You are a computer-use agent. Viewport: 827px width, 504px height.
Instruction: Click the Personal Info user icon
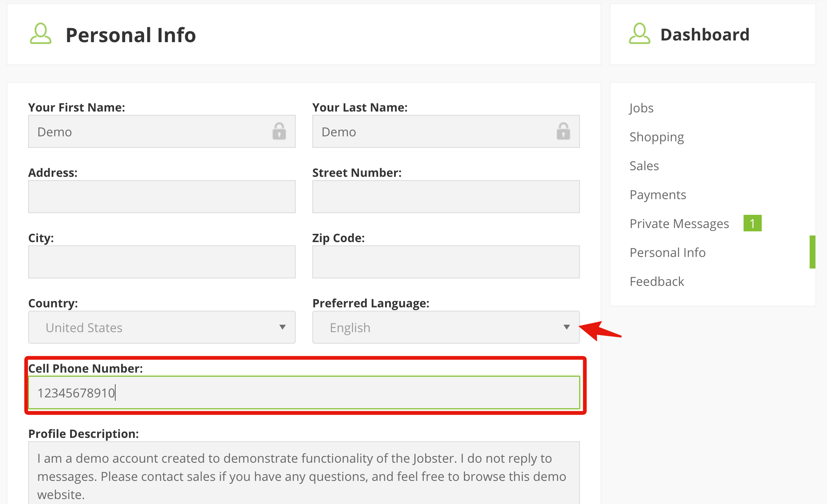(x=40, y=34)
